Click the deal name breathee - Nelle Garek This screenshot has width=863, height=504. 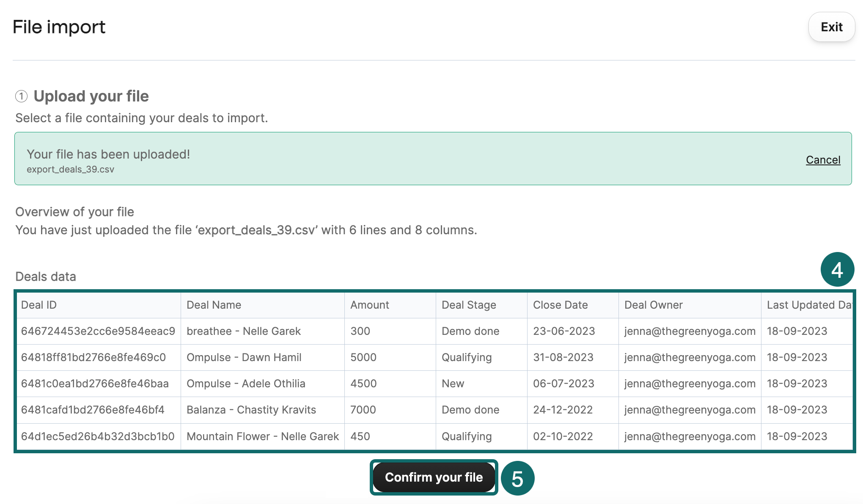click(244, 331)
